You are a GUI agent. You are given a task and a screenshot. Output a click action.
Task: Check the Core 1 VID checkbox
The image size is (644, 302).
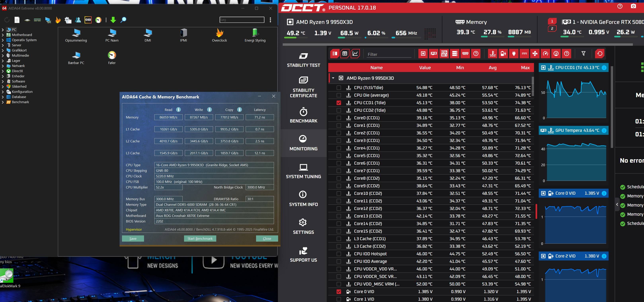point(339,299)
